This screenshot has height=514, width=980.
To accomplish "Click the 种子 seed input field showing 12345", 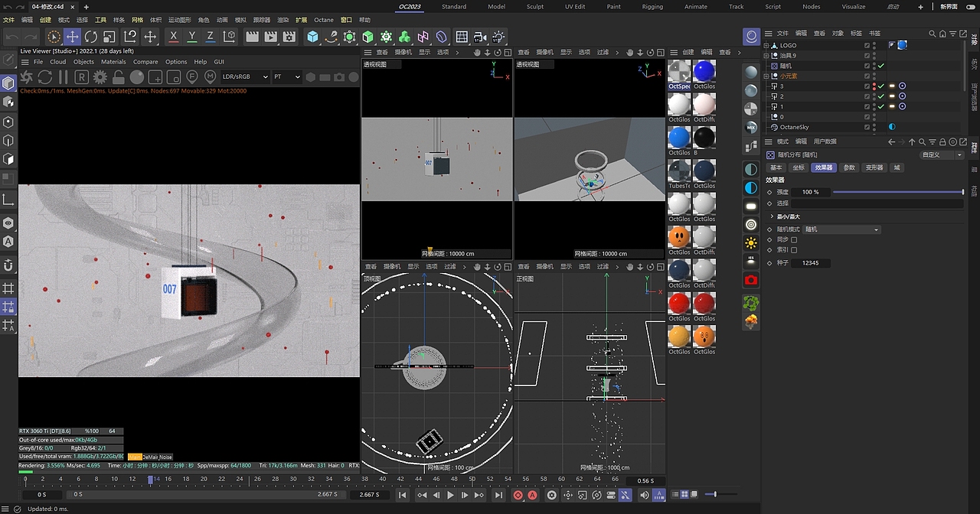I will coord(810,262).
